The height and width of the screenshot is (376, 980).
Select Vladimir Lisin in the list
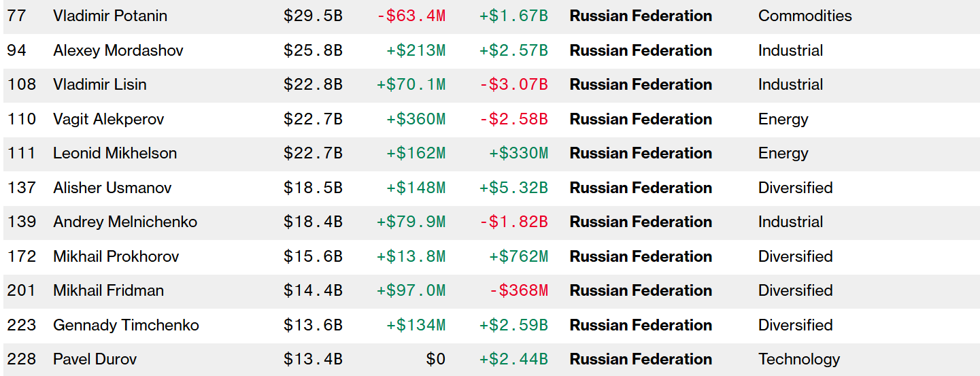coord(100,84)
